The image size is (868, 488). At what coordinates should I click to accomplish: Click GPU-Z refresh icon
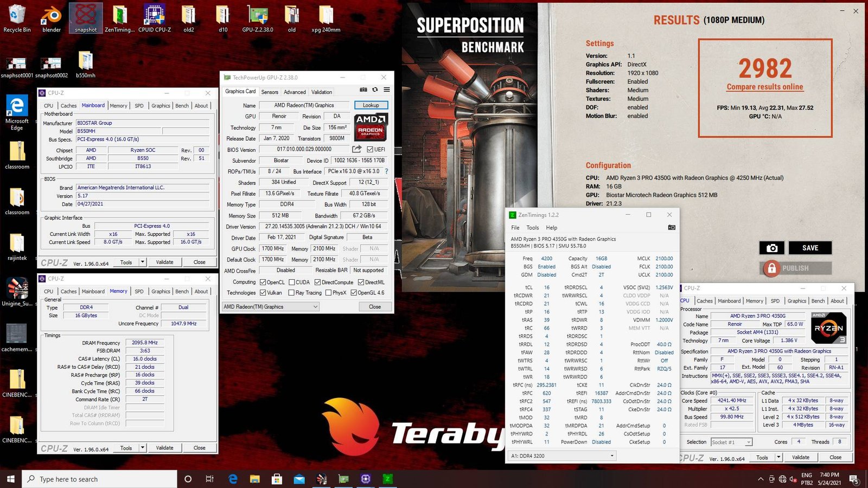(375, 90)
